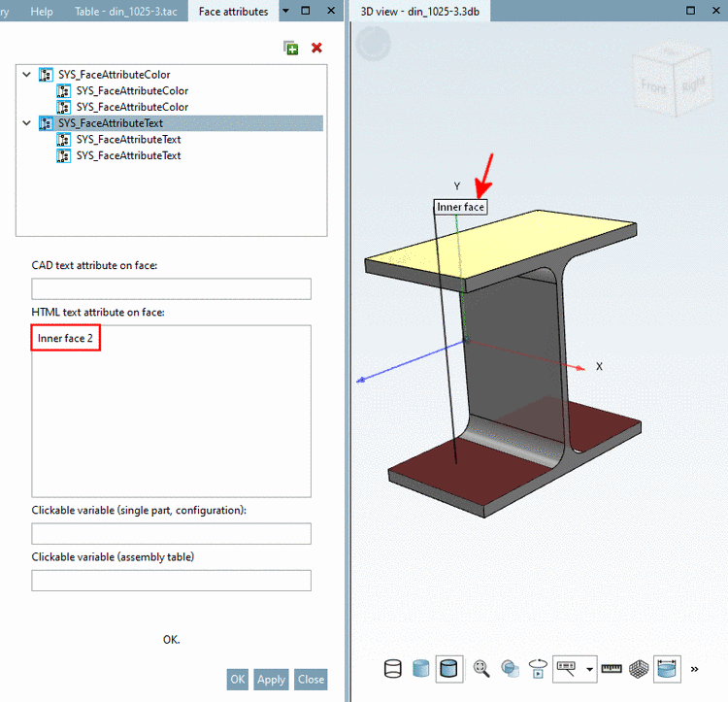Click the Right face of the view cube
This screenshot has width=728, height=702.
(x=694, y=84)
